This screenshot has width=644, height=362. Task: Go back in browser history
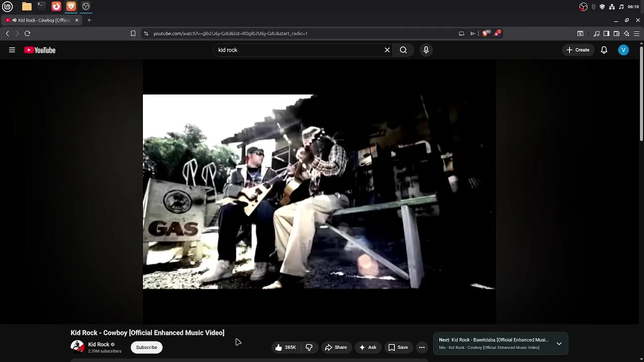click(8, 33)
